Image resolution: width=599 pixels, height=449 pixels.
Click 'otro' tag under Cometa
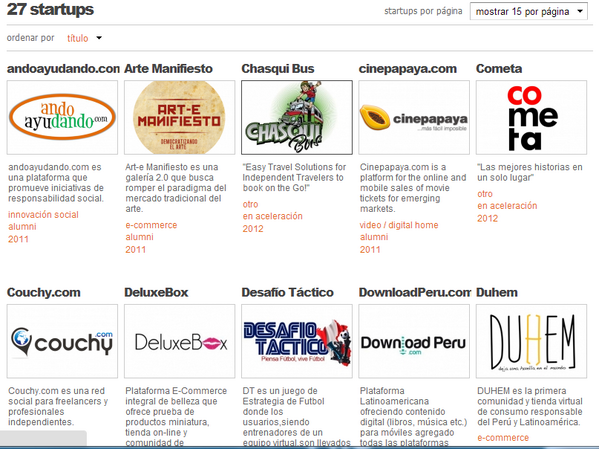click(485, 194)
